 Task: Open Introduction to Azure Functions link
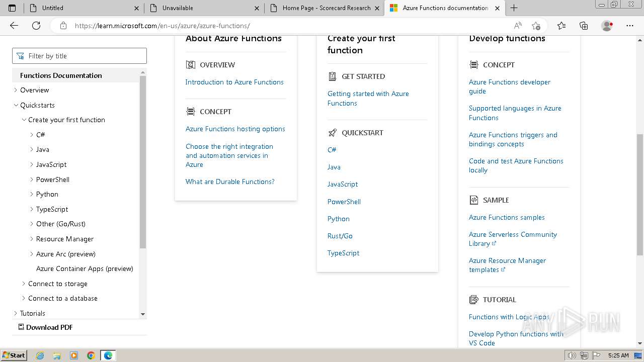[234, 82]
